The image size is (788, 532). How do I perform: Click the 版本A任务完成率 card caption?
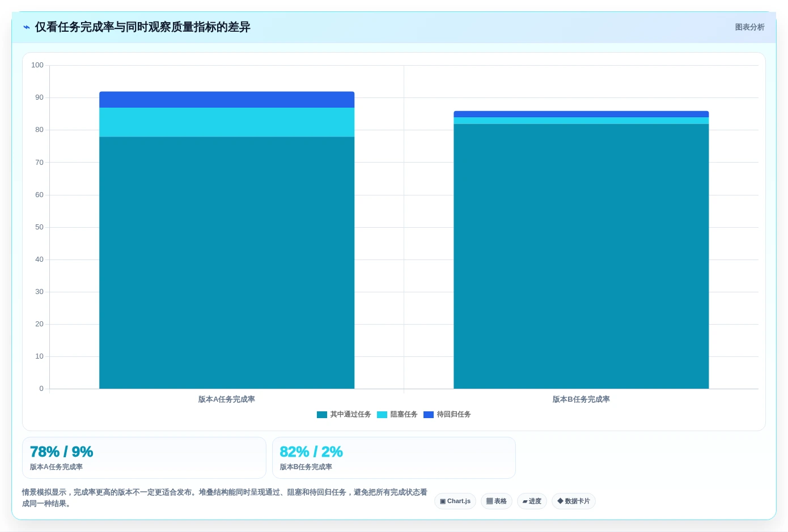click(56, 467)
